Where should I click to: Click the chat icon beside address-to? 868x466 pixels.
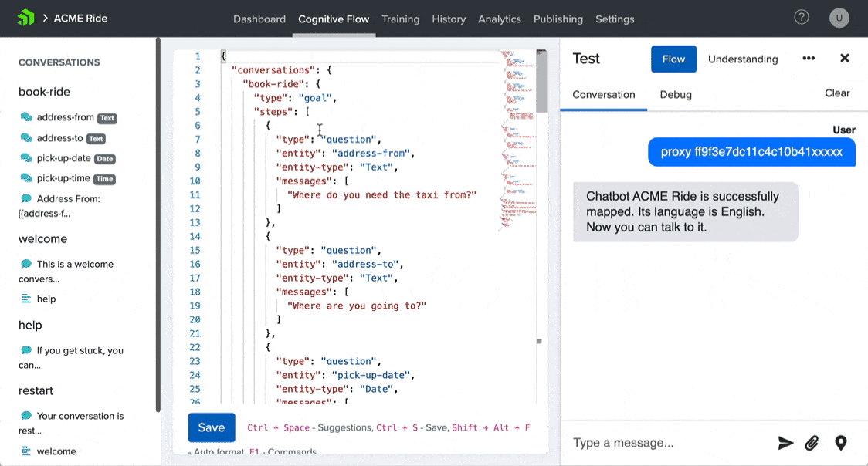(x=26, y=137)
